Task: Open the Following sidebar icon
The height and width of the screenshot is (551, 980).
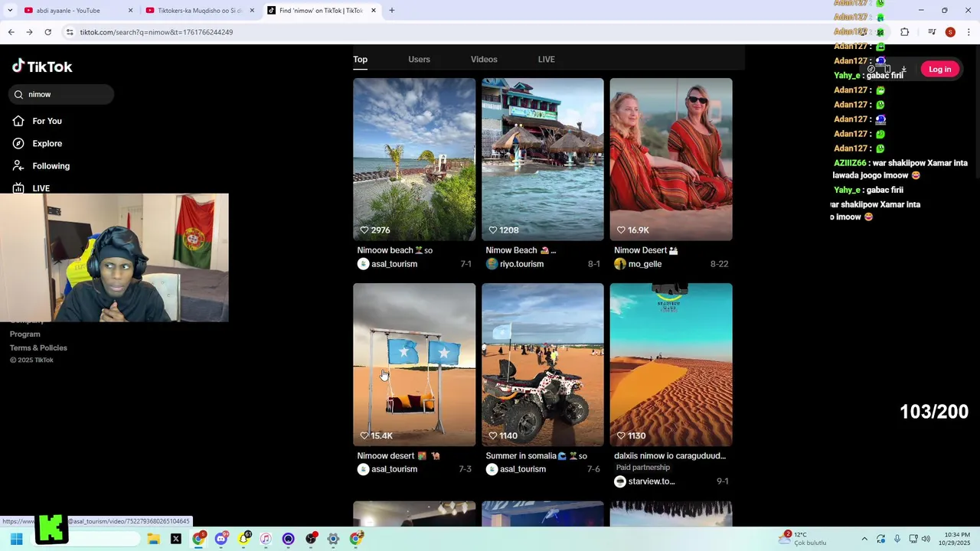Action: [x=18, y=165]
